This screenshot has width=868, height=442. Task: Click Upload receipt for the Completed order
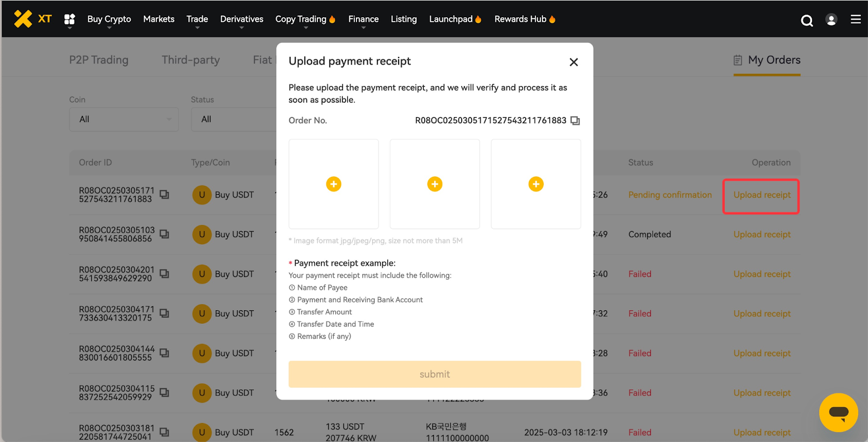coord(762,234)
